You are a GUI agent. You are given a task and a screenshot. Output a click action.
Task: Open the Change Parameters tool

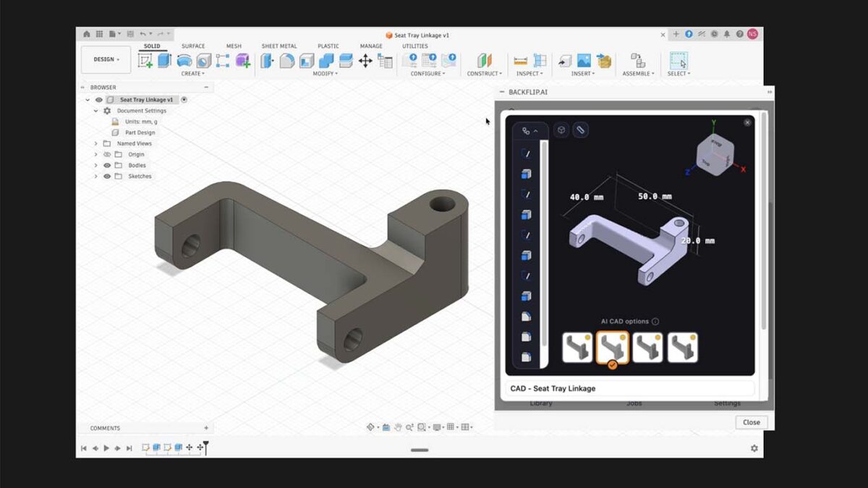click(x=386, y=61)
